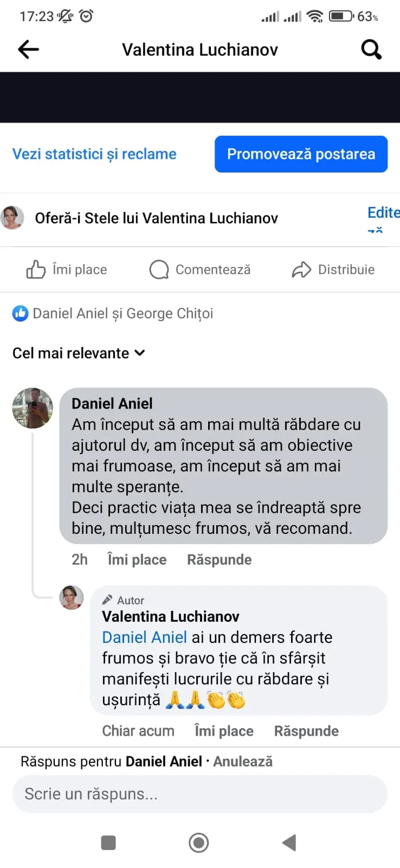This screenshot has width=400, height=868.
Task: Reply to Daniel Aniel's comment
Action: (219, 560)
